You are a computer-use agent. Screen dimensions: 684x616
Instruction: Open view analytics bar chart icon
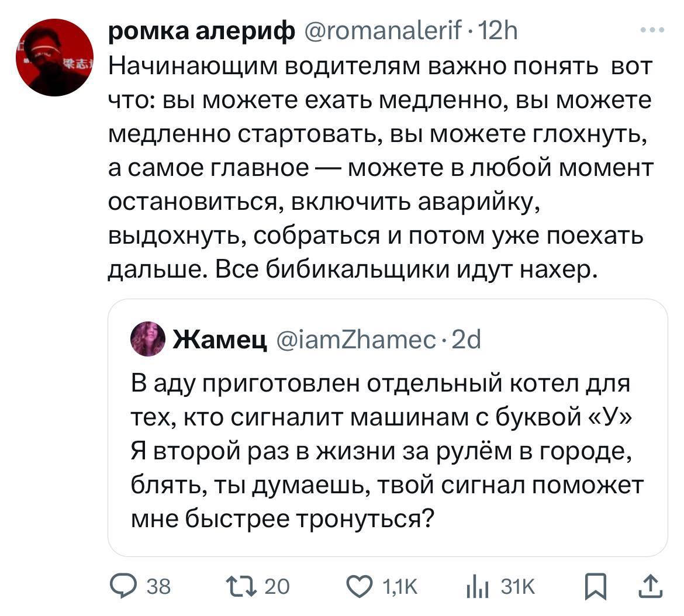click(478, 586)
